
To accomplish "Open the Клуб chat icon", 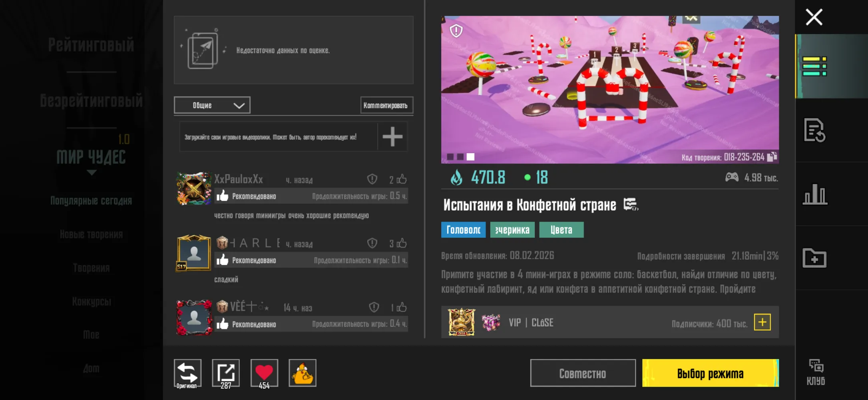I will tap(816, 372).
